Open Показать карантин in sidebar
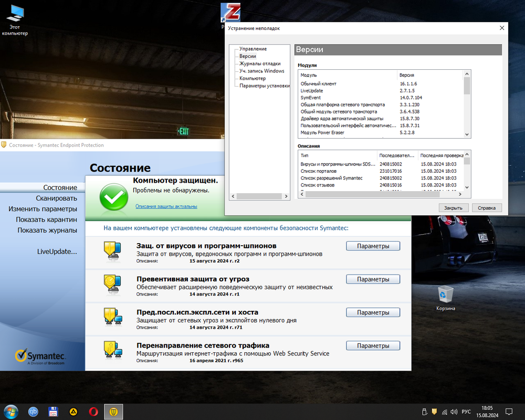 [46, 220]
